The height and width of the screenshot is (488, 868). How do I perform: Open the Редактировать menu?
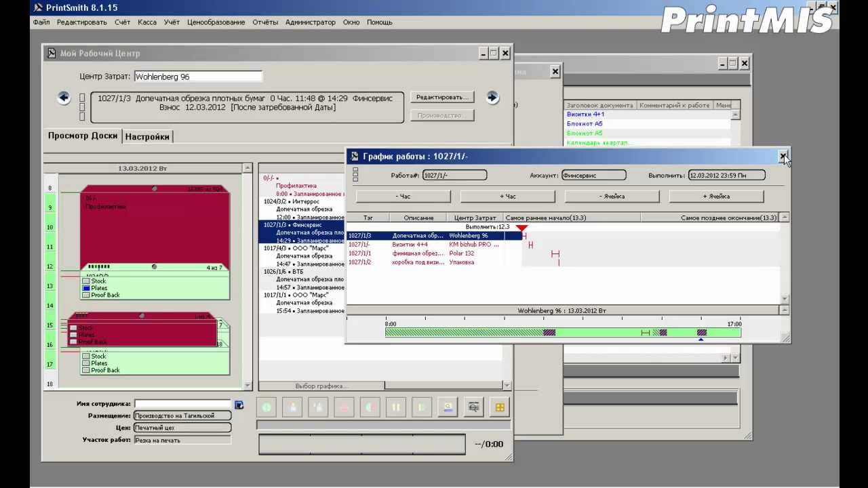[82, 22]
